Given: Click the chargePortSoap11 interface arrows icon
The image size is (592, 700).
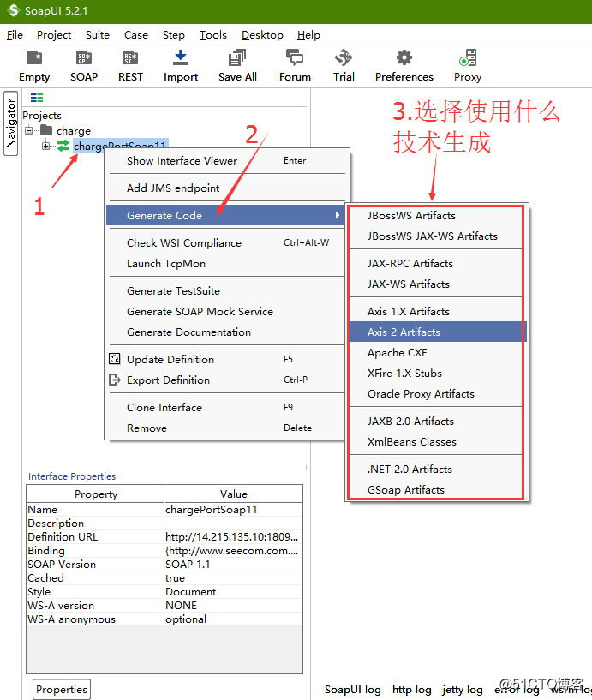Looking at the screenshot, I should (63, 146).
